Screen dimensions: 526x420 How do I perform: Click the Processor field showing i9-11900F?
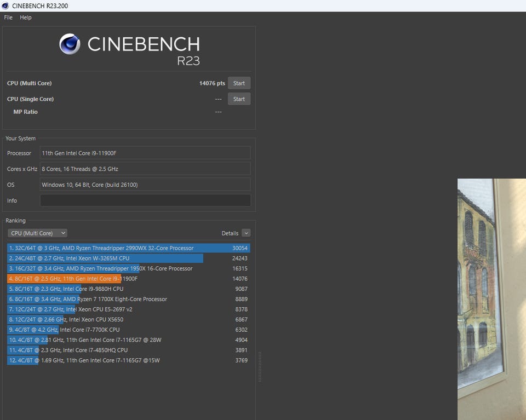point(145,153)
